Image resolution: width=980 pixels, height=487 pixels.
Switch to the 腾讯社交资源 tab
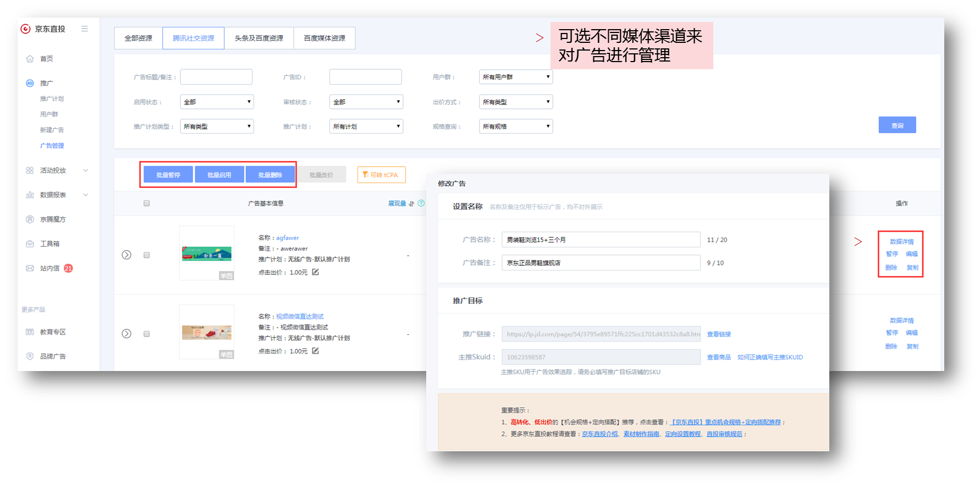pyautogui.click(x=194, y=38)
